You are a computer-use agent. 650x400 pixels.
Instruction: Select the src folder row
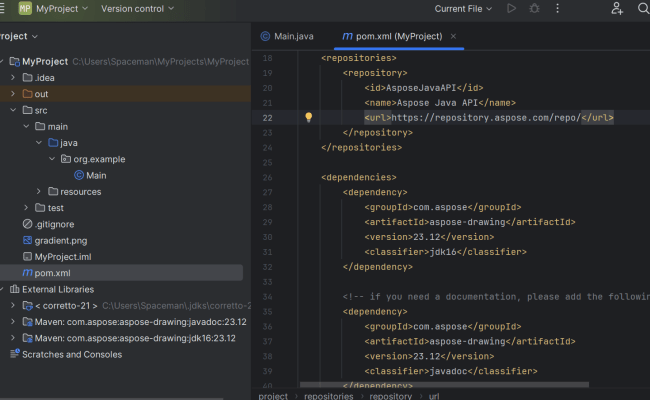[125, 110]
